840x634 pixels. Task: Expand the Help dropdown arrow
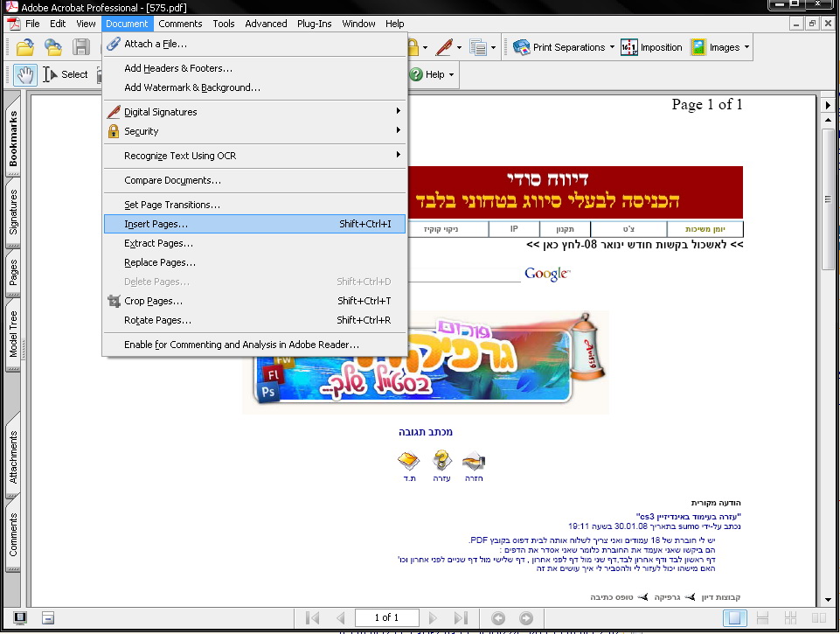tap(451, 74)
